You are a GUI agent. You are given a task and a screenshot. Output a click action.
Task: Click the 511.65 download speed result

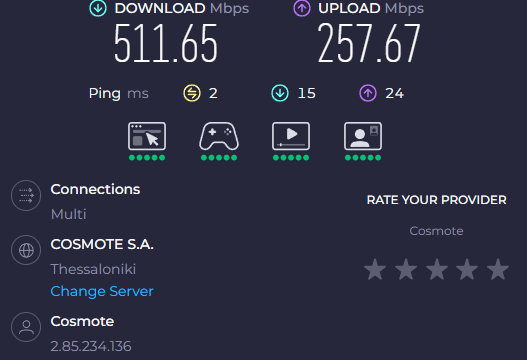166,43
